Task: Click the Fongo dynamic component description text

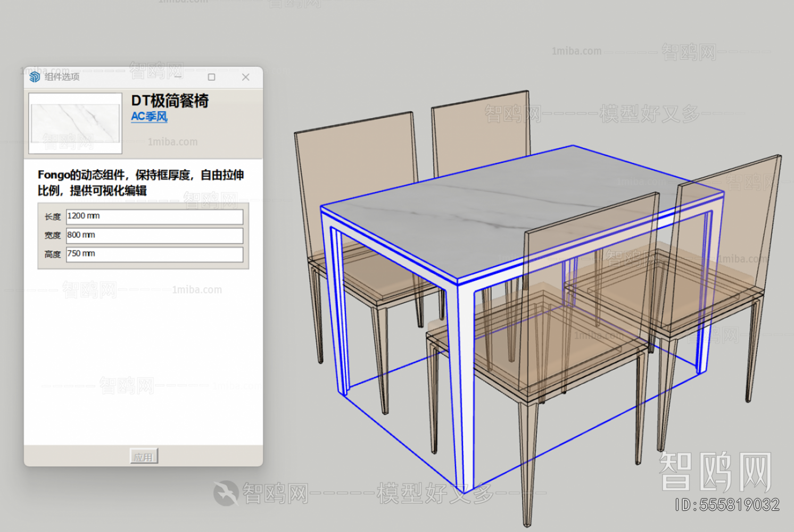Action: 140,182
